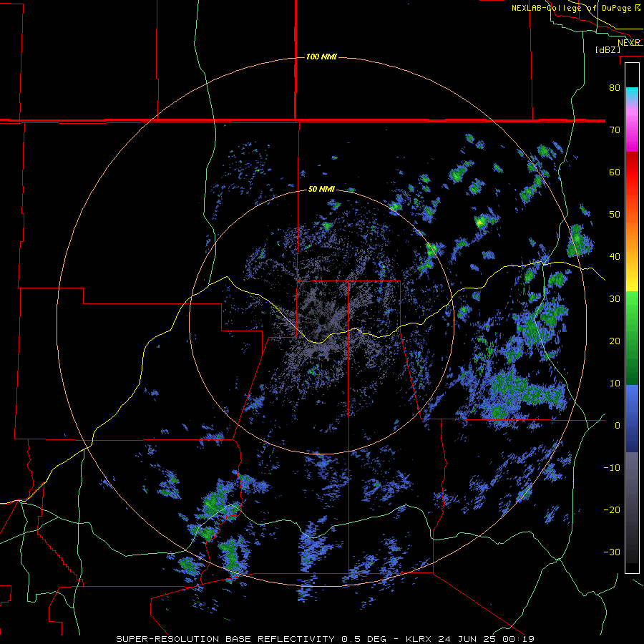This screenshot has height=644, width=644.
Task: Click the 70 value on the dBZ scale
Action: (x=615, y=130)
